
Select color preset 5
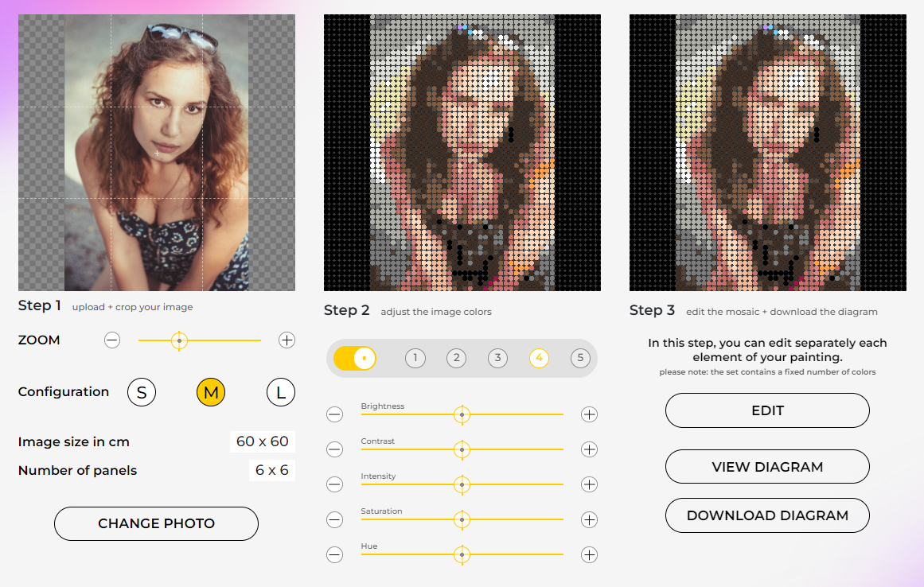coord(580,358)
